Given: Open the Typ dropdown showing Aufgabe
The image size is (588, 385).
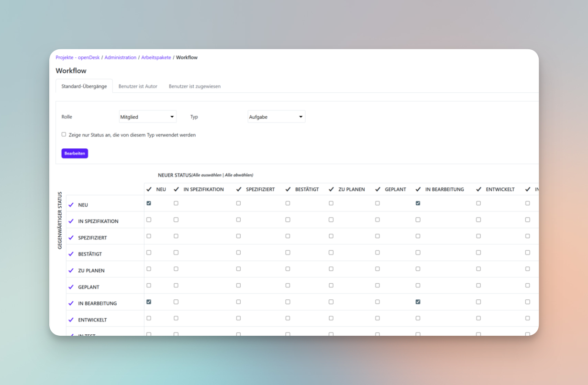Looking at the screenshot, I should (x=276, y=116).
